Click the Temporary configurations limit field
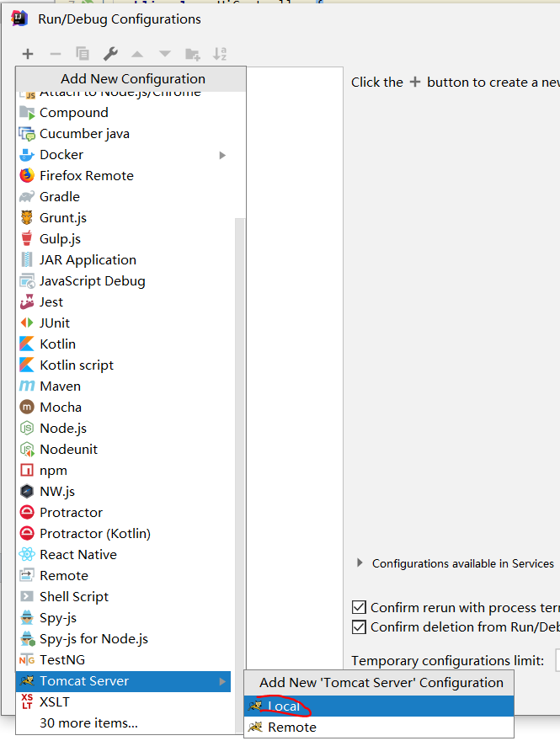This screenshot has width=560, height=741. [x=557, y=661]
